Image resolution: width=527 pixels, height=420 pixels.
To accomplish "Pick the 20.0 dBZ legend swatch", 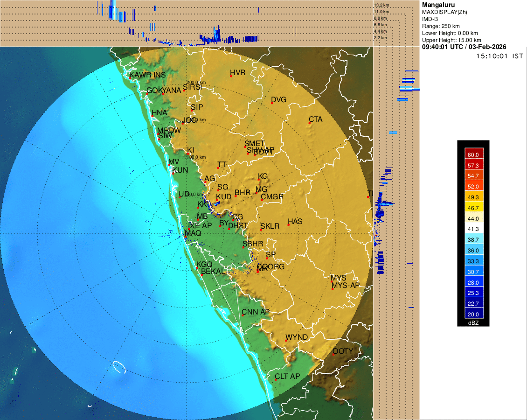I will click(x=473, y=314).
